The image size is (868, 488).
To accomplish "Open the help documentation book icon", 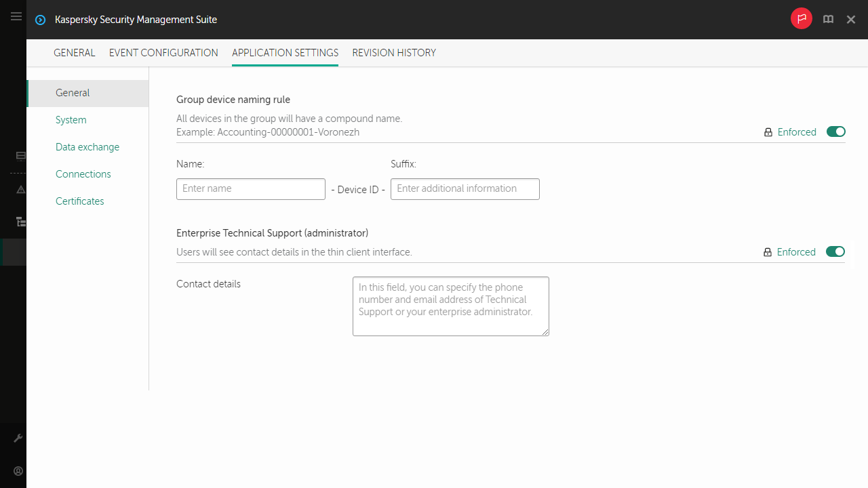I will point(828,19).
